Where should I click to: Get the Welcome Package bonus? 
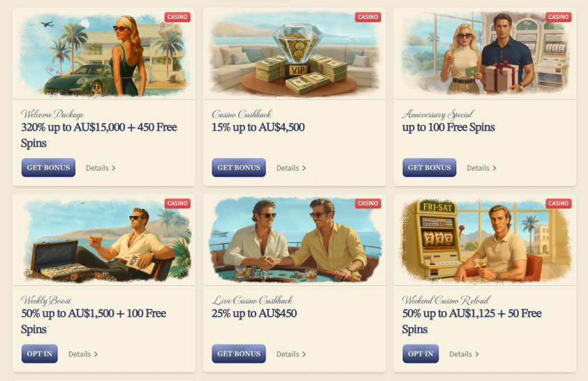(x=48, y=167)
